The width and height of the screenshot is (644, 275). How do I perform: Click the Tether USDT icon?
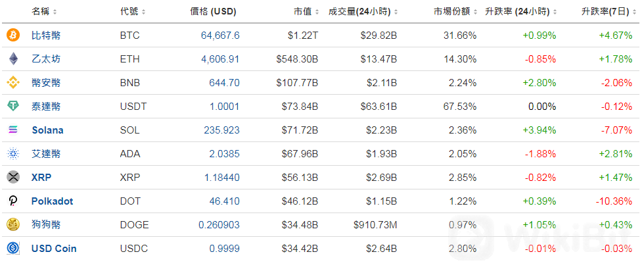pyautogui.click(x=13, y=107)
